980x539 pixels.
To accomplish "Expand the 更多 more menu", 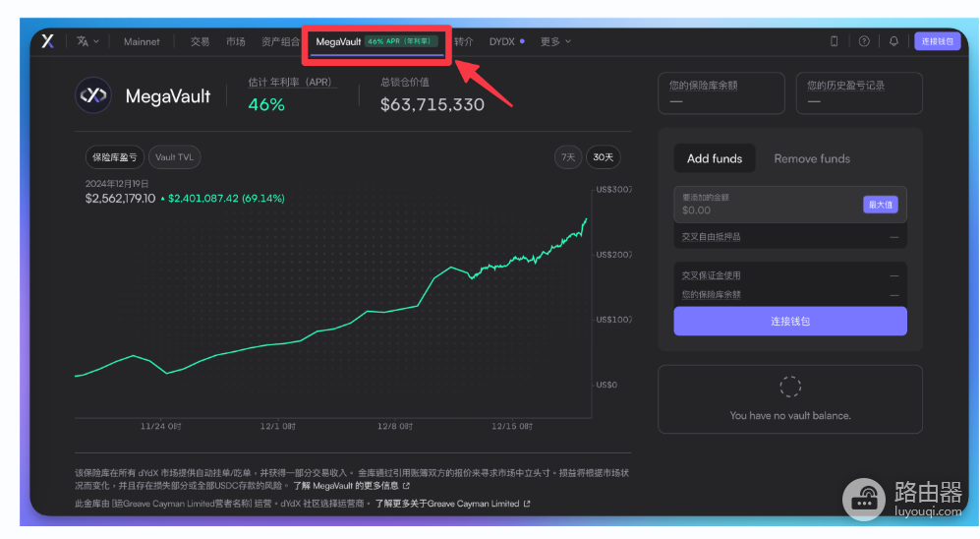I will [555, 42].
